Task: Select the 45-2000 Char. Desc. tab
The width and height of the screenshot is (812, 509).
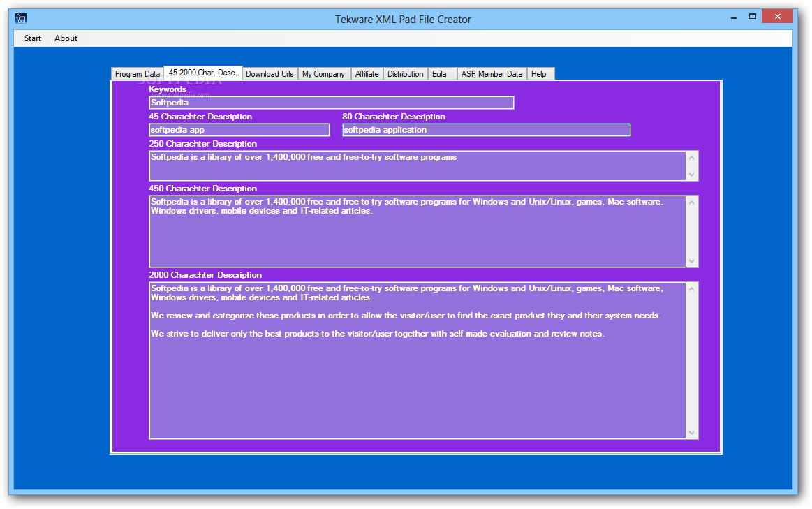Action: point(202,73)
